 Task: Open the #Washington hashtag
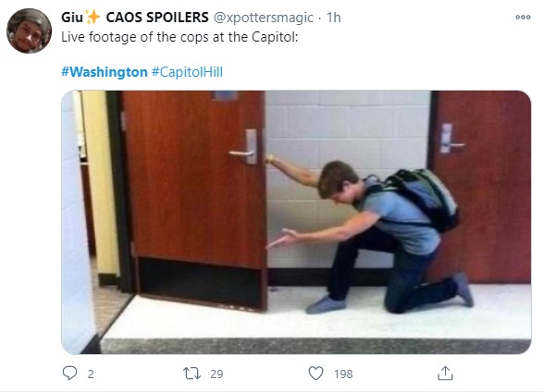105,72
